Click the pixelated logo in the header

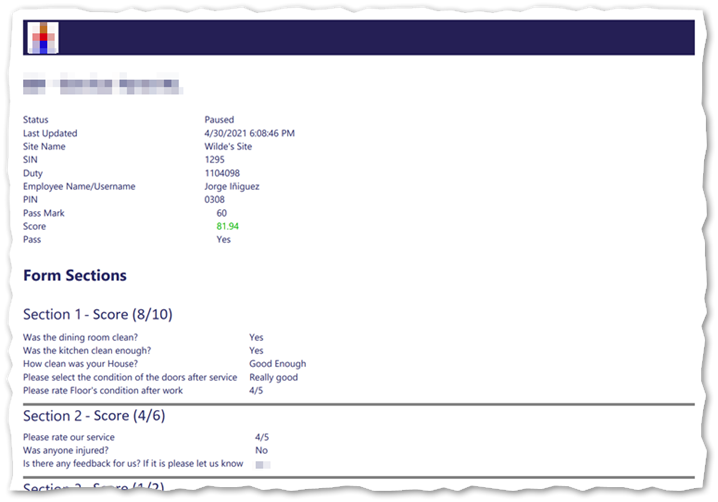43,37
